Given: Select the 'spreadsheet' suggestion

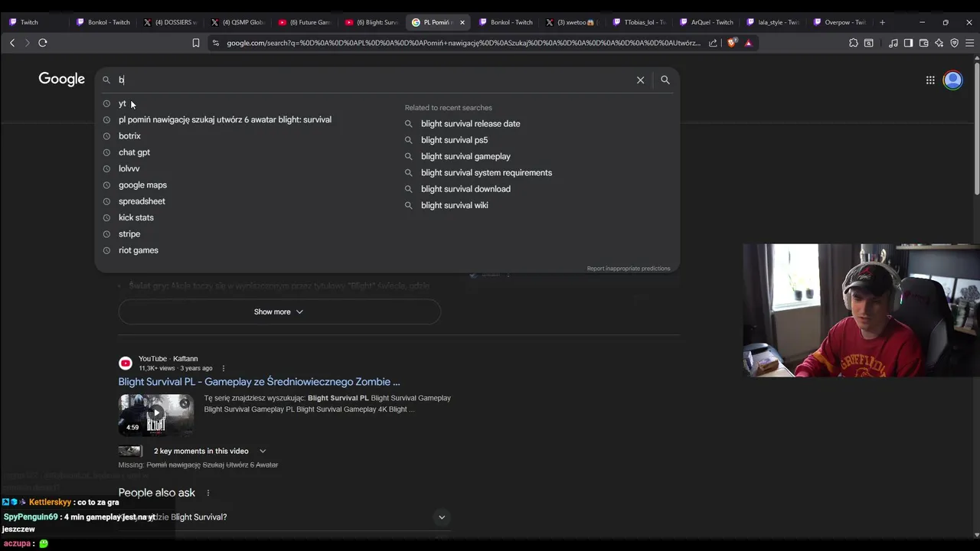Looking at the screenshot, I should (x=142, y=201).
